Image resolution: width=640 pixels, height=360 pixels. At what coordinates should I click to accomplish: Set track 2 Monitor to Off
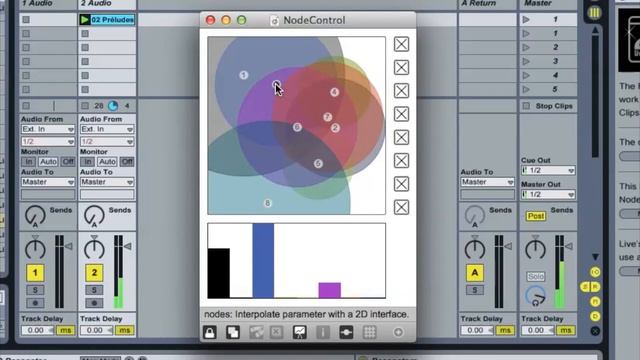click(127, 162)
